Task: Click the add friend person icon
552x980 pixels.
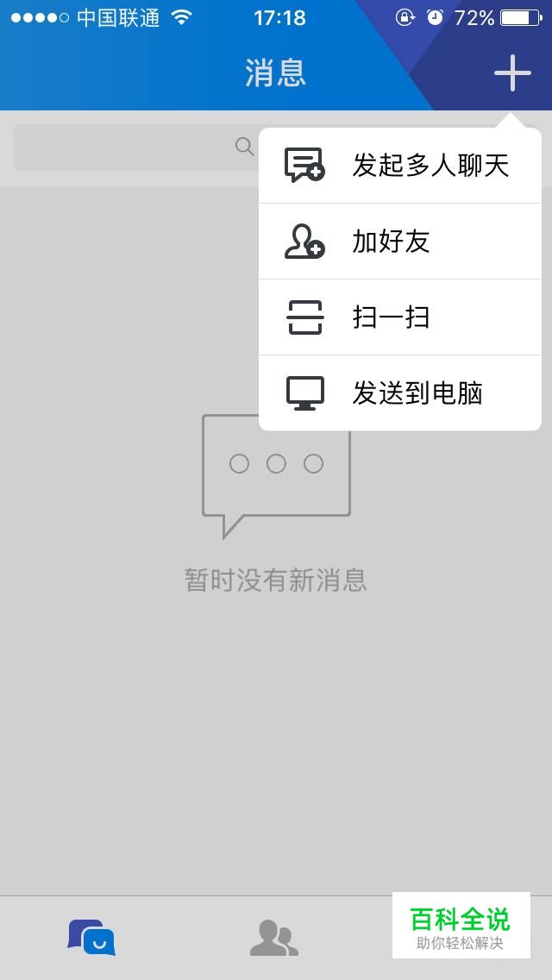Action: [x=304, y=242]
